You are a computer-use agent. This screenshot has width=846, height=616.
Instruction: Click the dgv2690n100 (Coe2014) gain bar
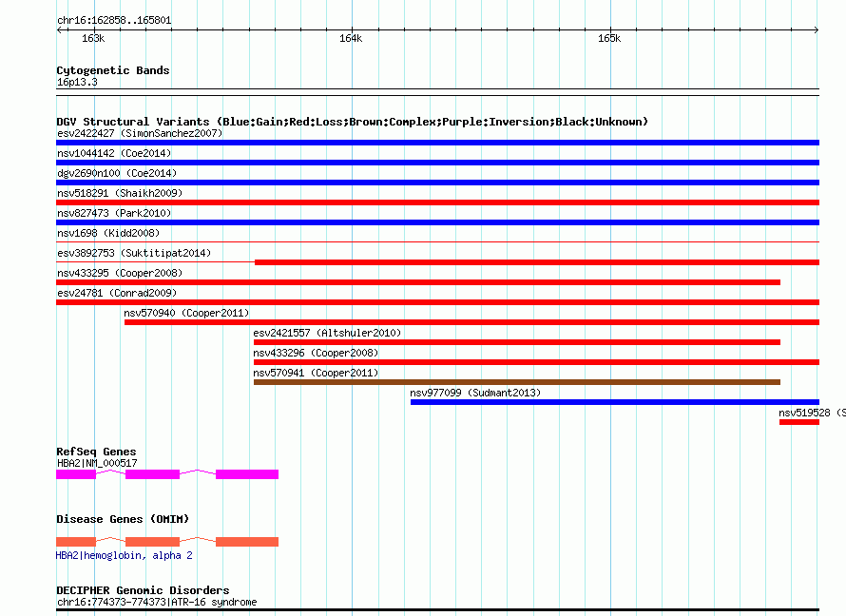click(x=437, y=183)
